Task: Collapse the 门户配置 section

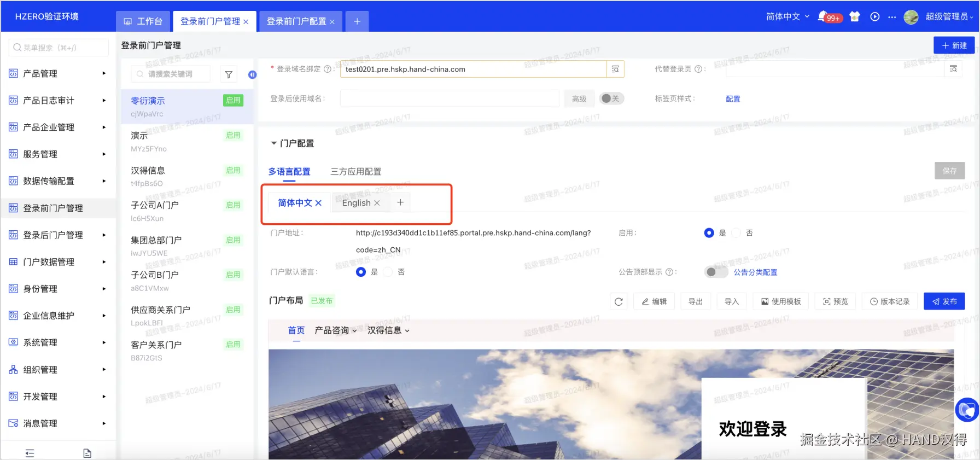Action: pos(274,143)
